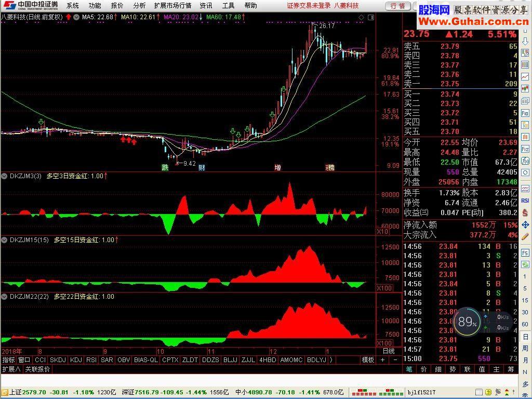
Task: Open the F12 trading icon
Action: tap(525, 149)
